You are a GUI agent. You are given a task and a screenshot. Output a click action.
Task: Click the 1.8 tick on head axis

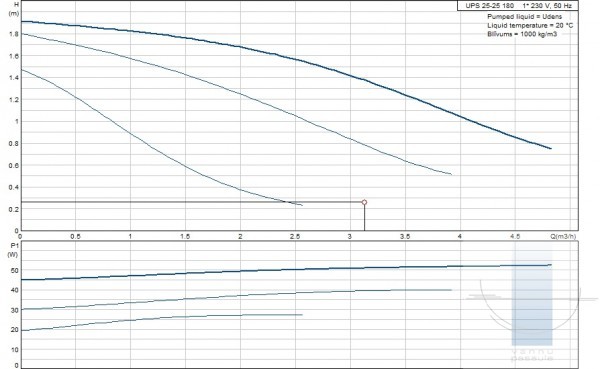[x=13, y=34]
